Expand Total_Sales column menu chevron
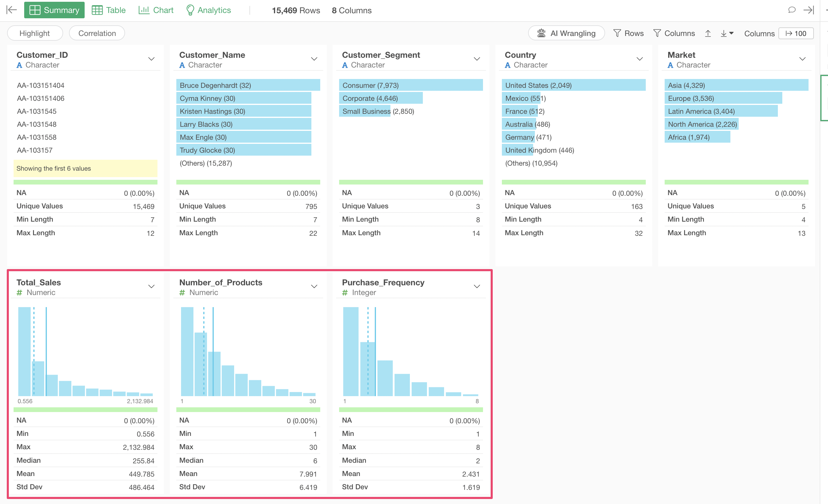 [x=151, y=286]
